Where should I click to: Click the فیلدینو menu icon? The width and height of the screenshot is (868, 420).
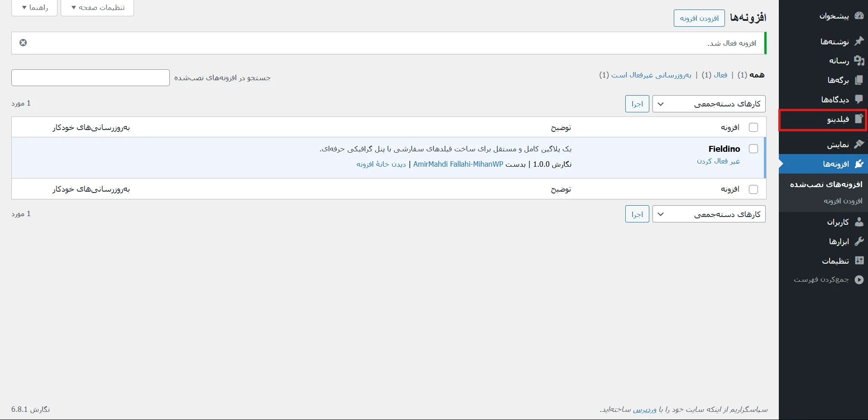[859, 119]
